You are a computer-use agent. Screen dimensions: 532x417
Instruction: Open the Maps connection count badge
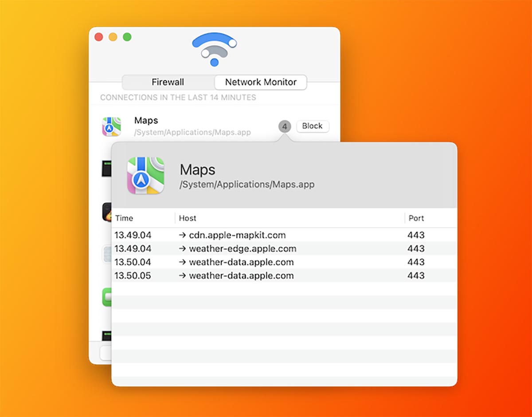285,127
